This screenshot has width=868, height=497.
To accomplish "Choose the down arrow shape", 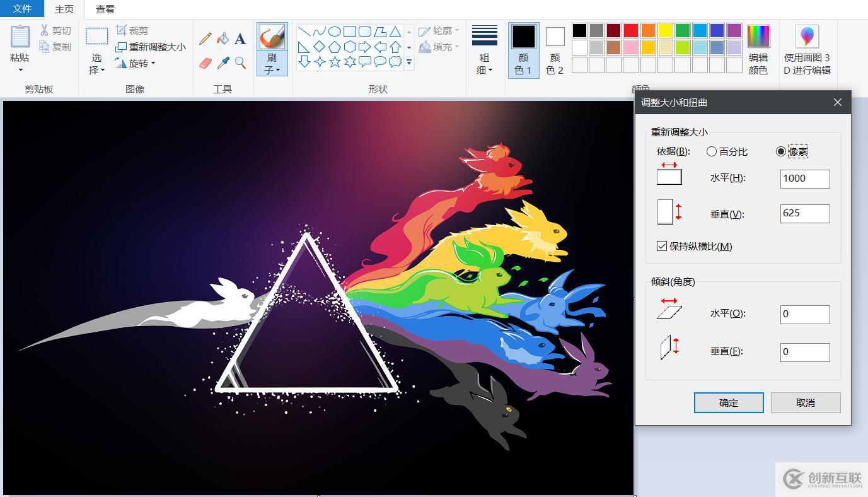I will [304, 61].
